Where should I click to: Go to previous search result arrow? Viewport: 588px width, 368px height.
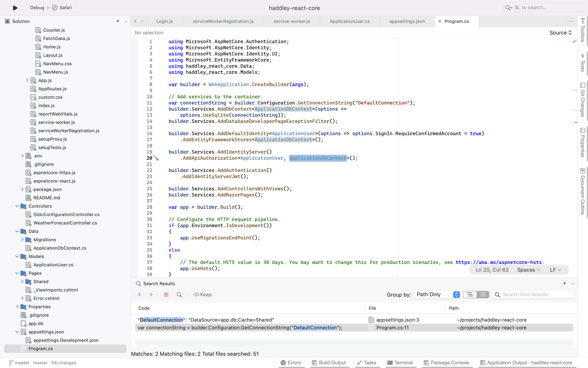point(140,295)
